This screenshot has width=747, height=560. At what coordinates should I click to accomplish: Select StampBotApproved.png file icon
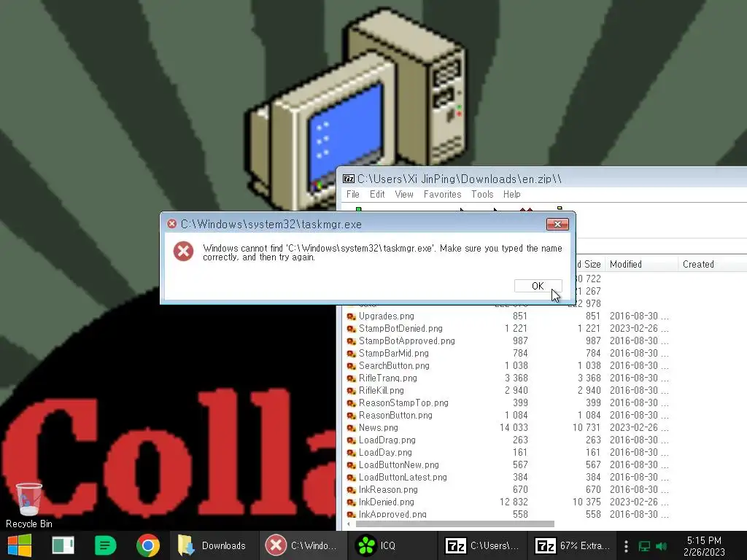click(x=352, y=341)
